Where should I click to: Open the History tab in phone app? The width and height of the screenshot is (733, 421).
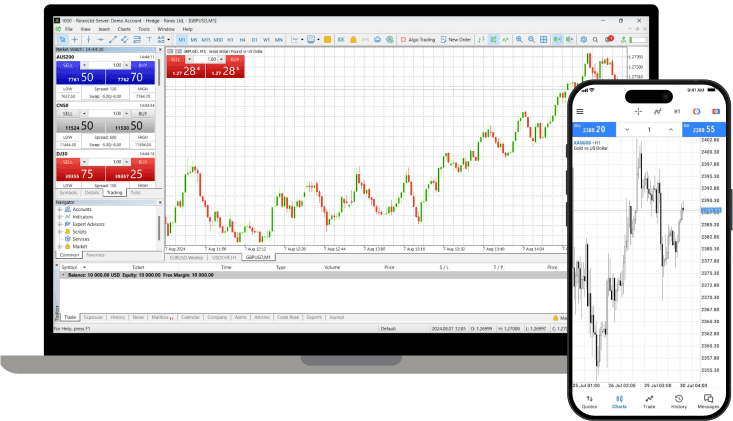click(x=679, y=402)
